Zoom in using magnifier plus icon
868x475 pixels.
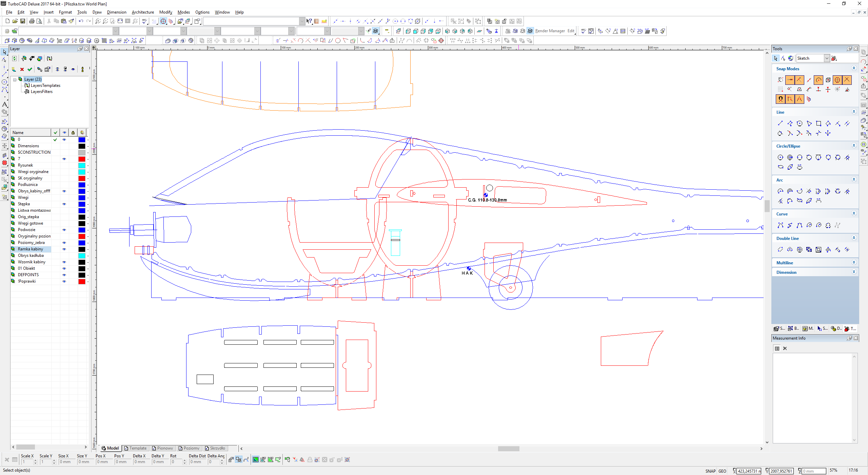point(98,21)
